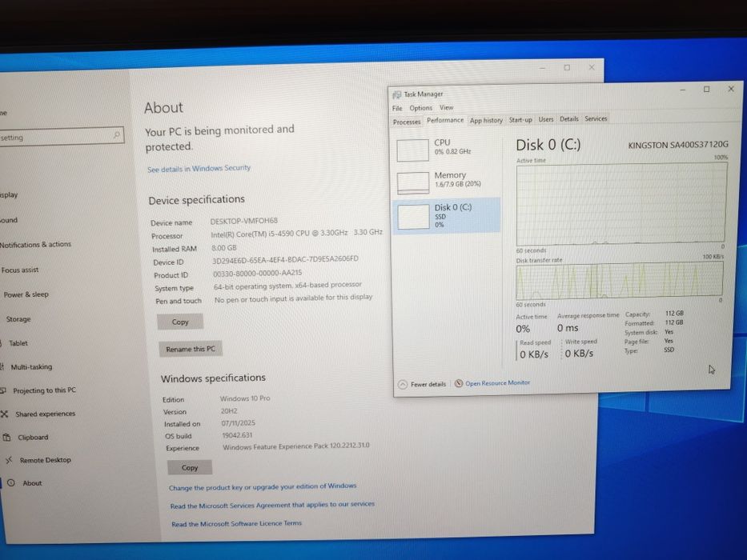Viewport: 747px width, 560px height.
Task: Read the Microsoft Services Agreement link
Action: tap(272, 505)
